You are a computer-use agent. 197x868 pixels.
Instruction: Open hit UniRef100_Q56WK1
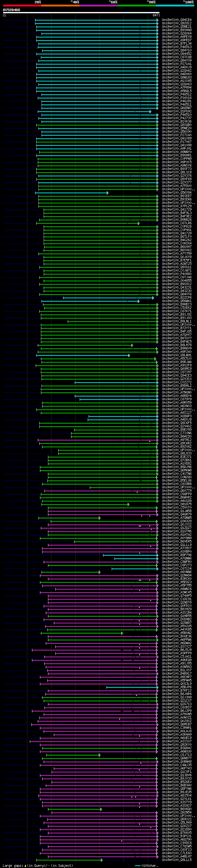[x=176, y=301]
